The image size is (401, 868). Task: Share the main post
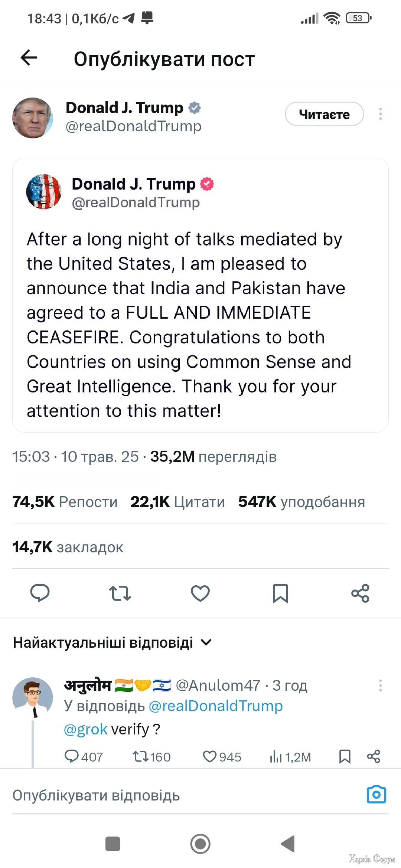[360, 593]
